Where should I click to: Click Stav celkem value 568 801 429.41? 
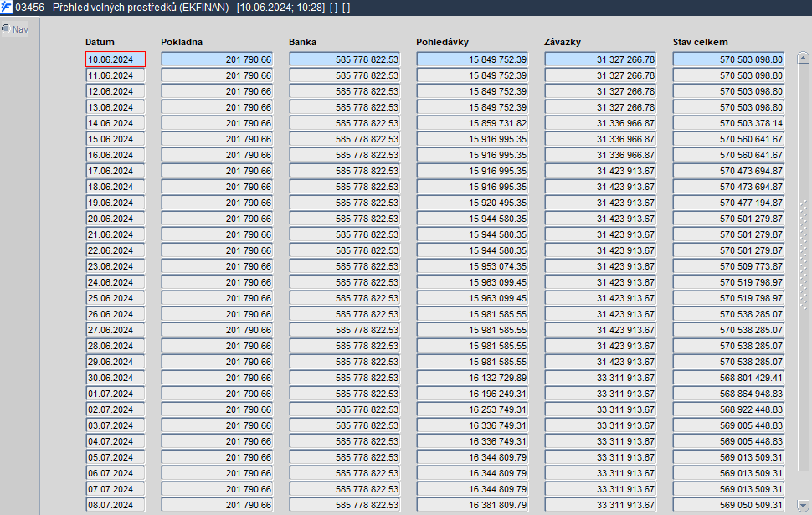point(728,378)
